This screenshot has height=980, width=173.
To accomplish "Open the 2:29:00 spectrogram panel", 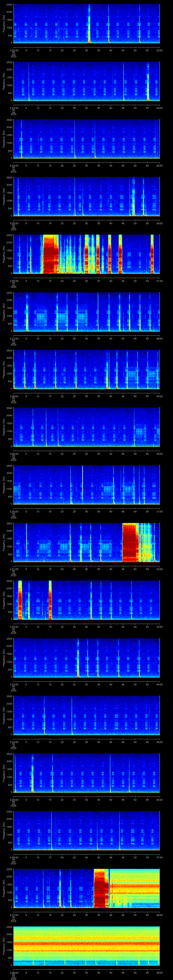I will coord(86,427).
